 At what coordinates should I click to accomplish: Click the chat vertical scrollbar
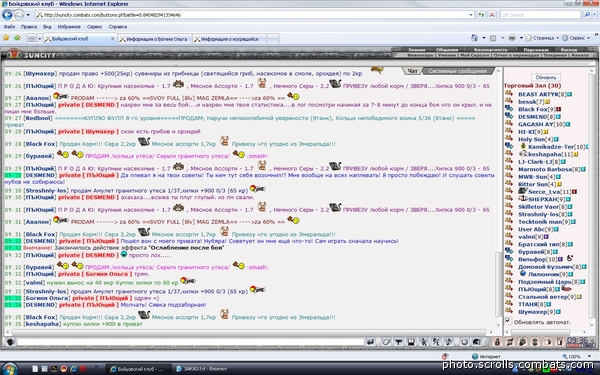pos(498,199)
